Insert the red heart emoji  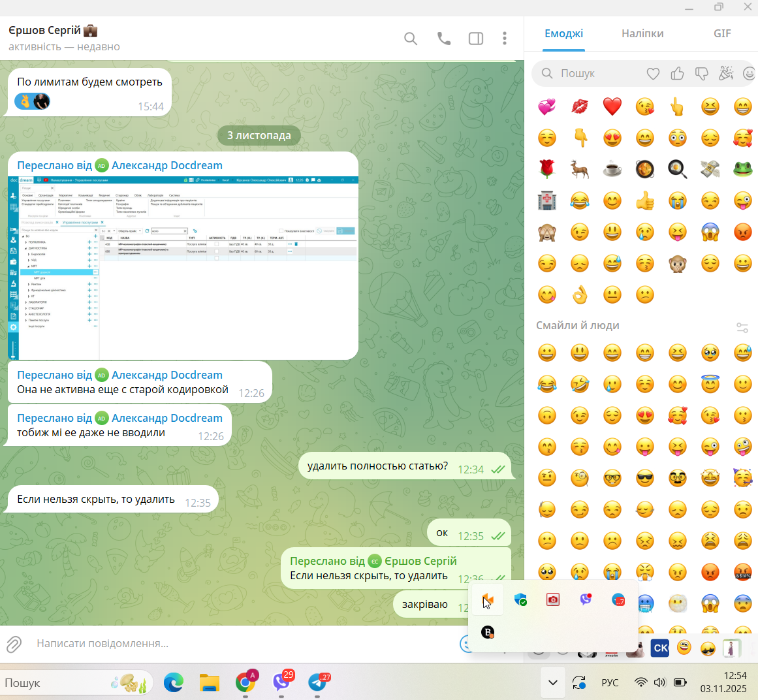pos(612,106)
